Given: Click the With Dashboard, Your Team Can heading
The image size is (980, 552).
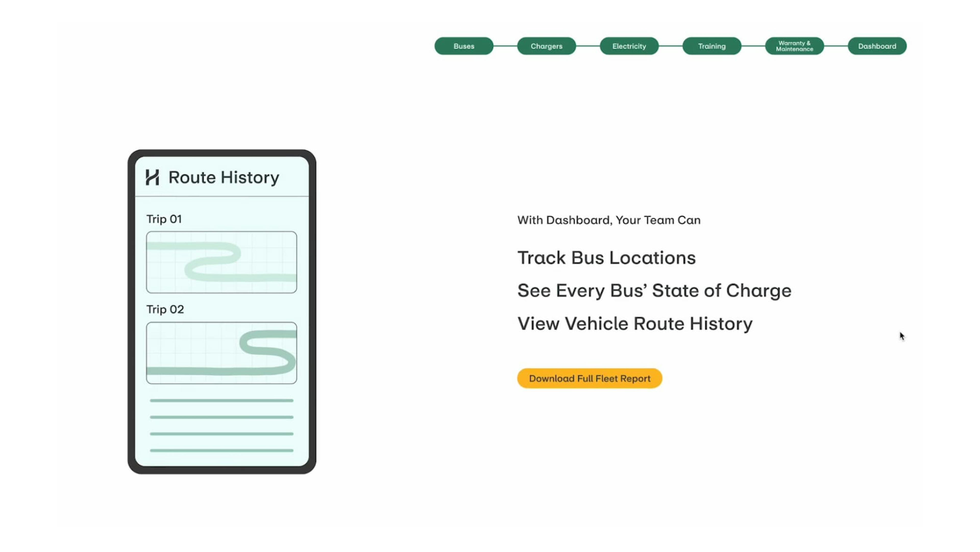Looking at the screenshot, I should point(609,220).
